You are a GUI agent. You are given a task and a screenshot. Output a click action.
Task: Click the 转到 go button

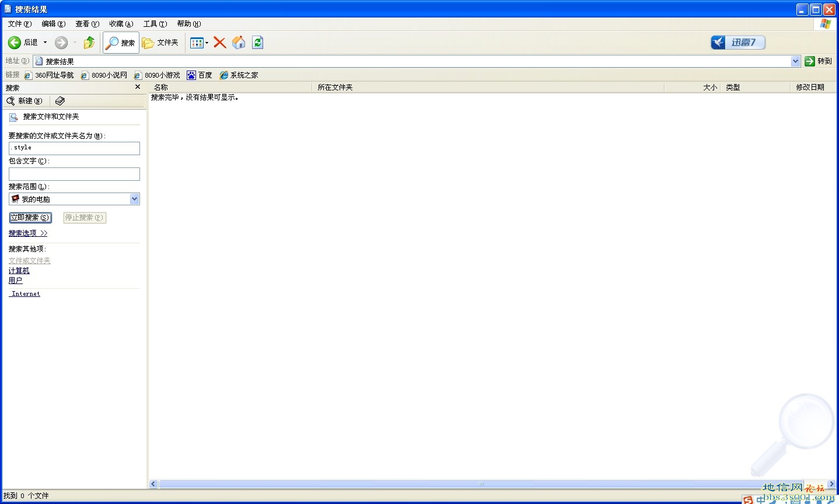pos(818,61)
